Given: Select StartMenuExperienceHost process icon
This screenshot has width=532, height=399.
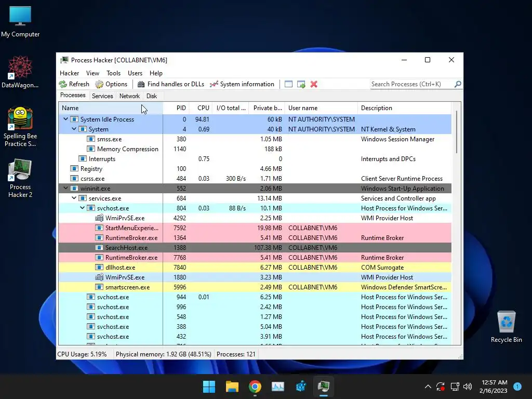Looking at the screenshot, I should [x=99, y=228].
